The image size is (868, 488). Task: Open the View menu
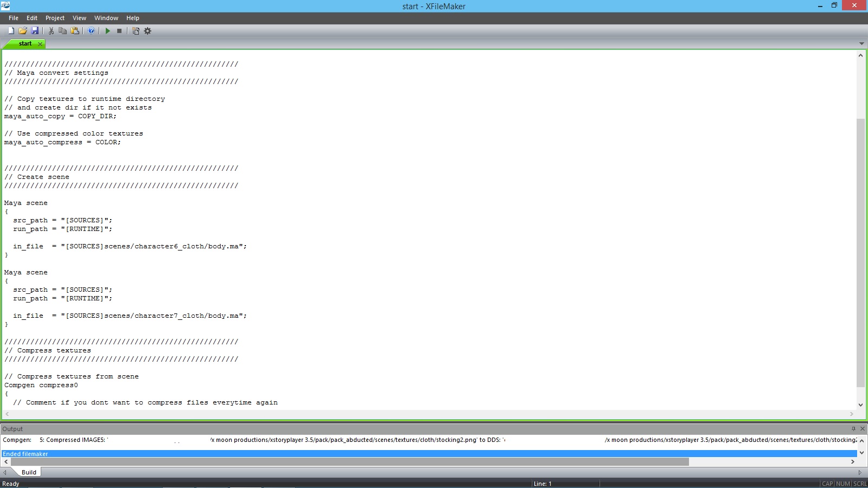[79, 18]
